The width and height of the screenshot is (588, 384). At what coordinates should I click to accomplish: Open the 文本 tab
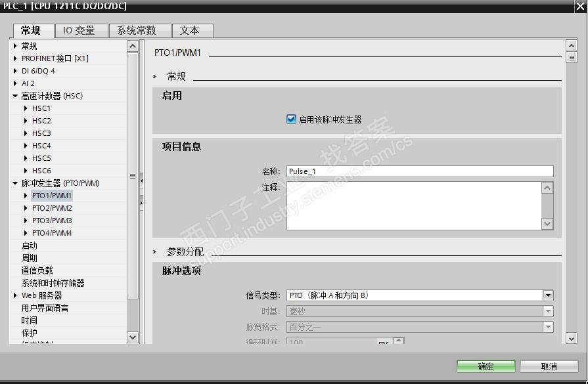click(x=192, y=31)
